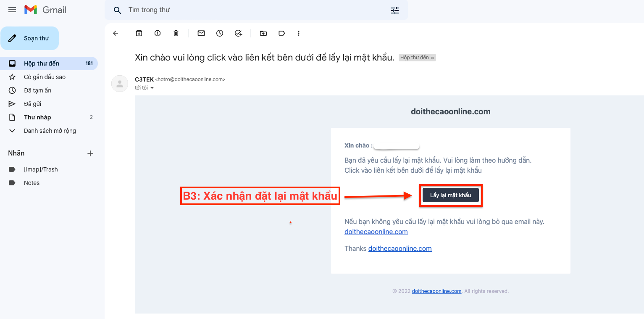Open search filter options icon
Viewport: 644px width, 319px height.
click(395, 11)
